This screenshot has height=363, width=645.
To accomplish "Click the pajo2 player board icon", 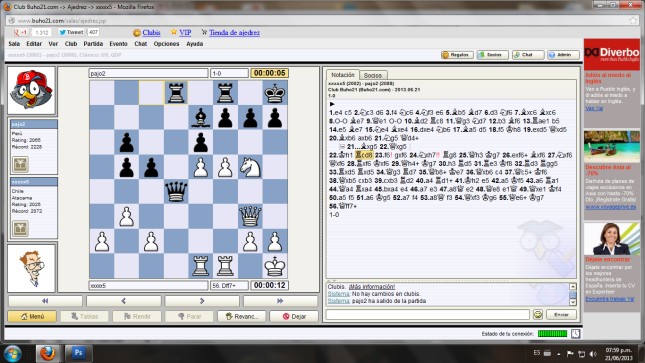I will click(x=20, y=164).
